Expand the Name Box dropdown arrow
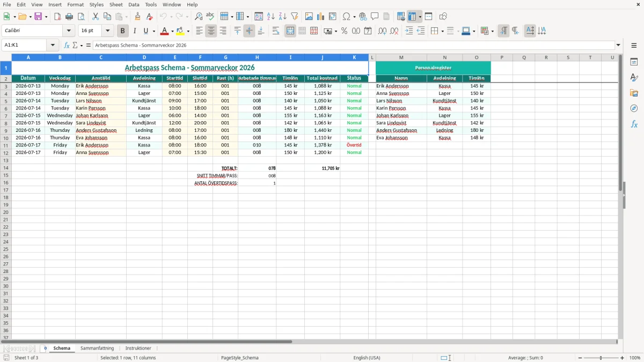The width and height of the screenshot is (644, 362). [53, 45]
